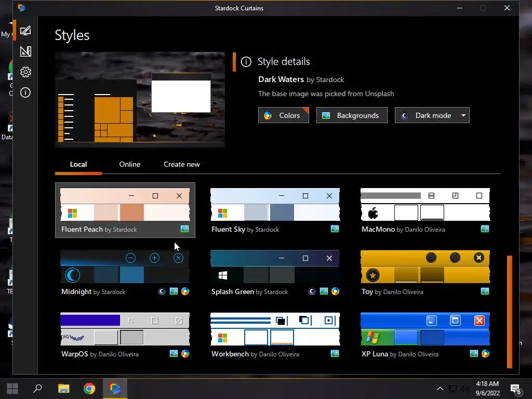Click background icon on XP Luna card
Image resolution: width=532 pixels, height=399 pixels.
click(x=474, y=354)
